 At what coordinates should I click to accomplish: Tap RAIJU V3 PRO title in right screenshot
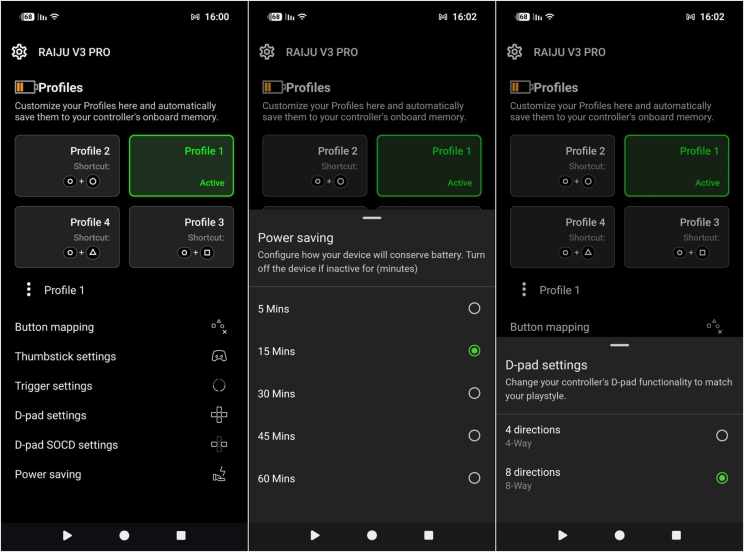pos(569,52)
